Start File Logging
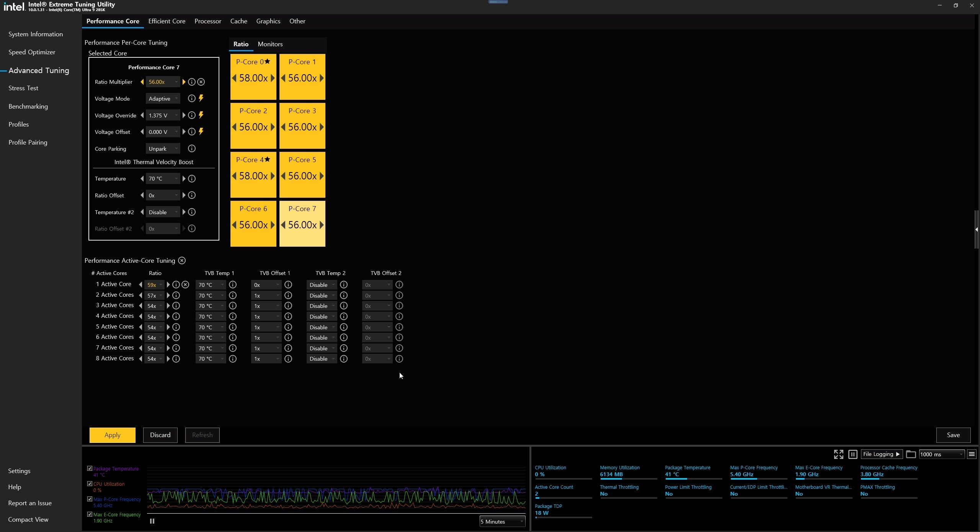 [x=881, y=454]
